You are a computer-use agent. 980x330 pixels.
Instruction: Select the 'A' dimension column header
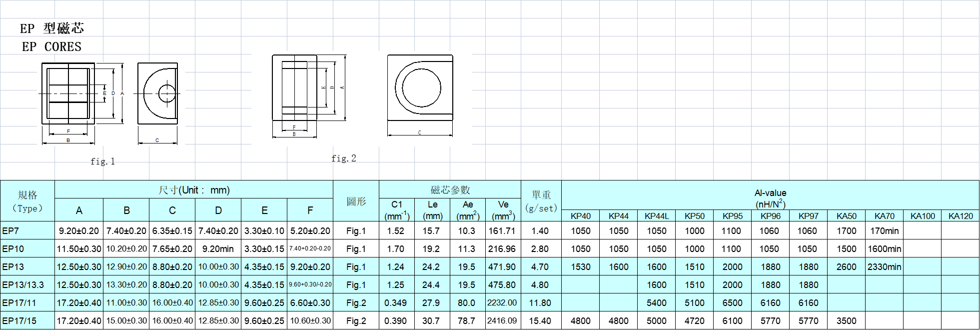[79, 210]
